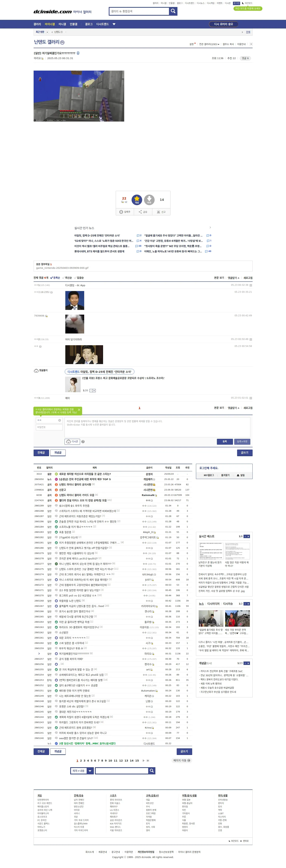Image resolution: width=286 pixels, height=868 pixels.
Task: Toggle 댓글닫기 below comments list
Action: 234,408
